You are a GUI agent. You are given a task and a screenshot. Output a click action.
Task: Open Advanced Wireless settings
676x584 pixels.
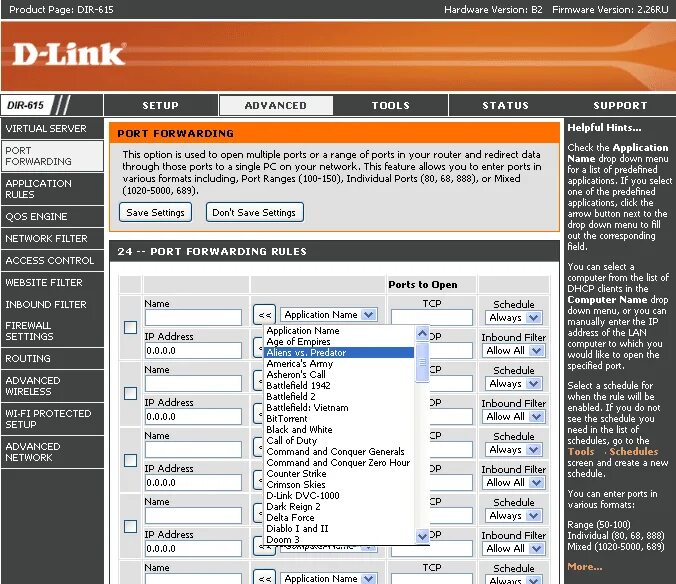52,386
